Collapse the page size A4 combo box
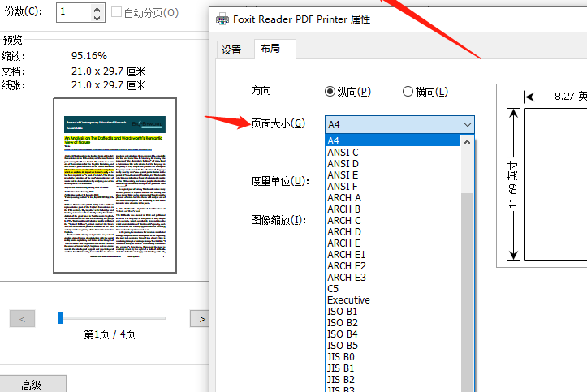This screenshot has height=392, width=587. 399,124
